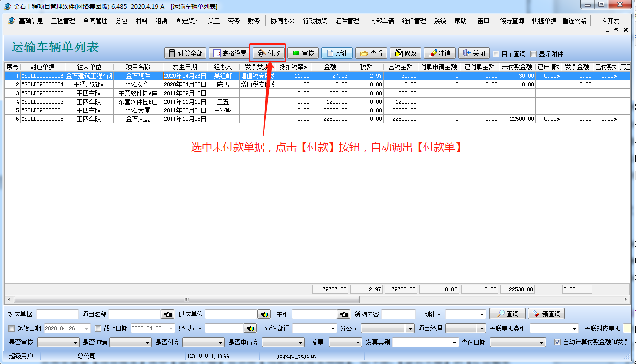Open the 工程管理 menu

63,21
